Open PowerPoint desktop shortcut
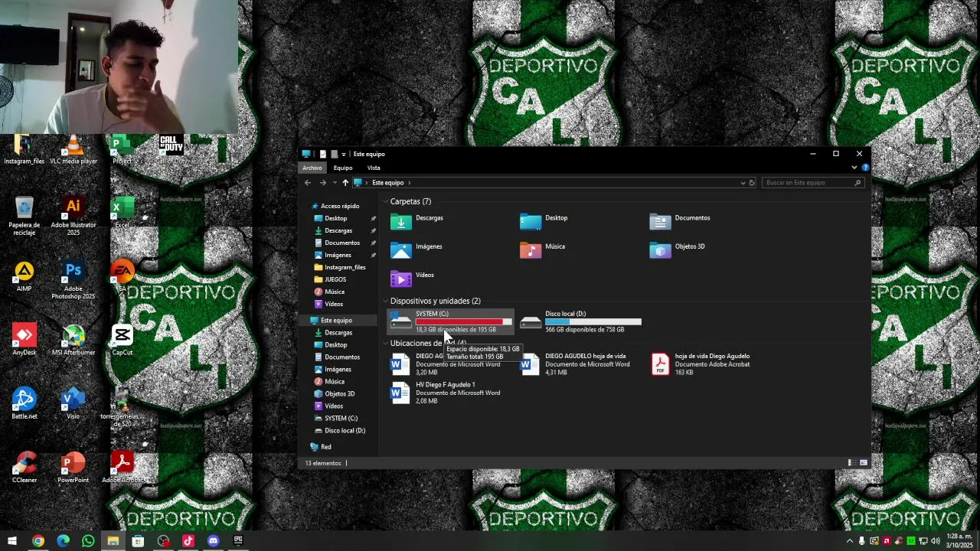Viewport: 980px width, 551px height. [73, 467]
